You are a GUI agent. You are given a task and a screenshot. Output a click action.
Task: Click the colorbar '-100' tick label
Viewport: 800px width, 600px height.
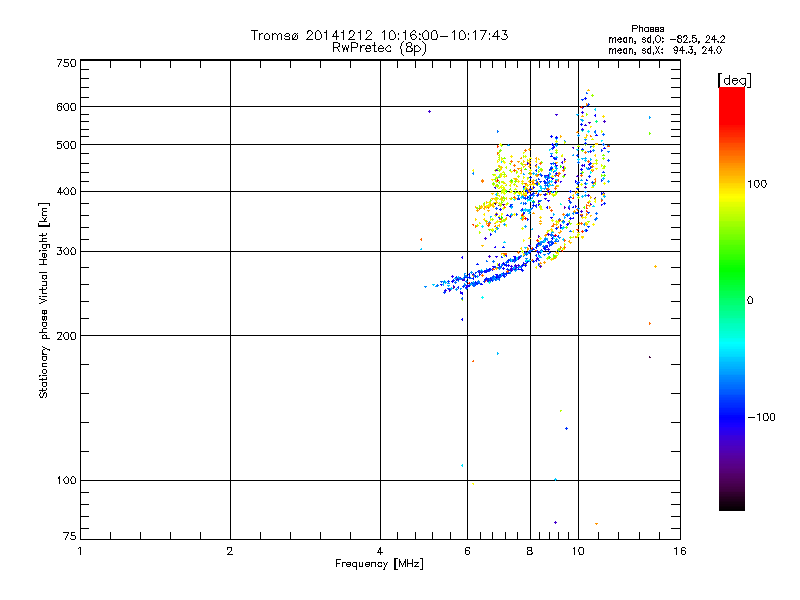[761, 417]
